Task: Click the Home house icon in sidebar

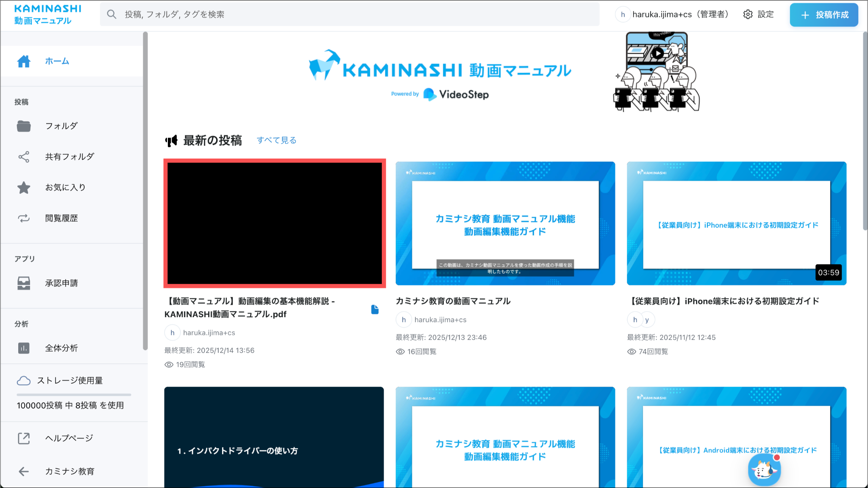Action: click(24, 61)
